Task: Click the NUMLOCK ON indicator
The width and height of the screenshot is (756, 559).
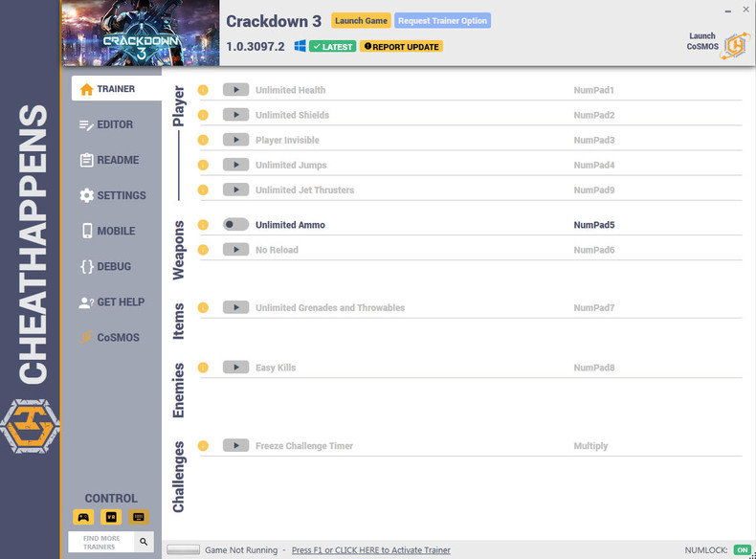Action: pos(743,549)
